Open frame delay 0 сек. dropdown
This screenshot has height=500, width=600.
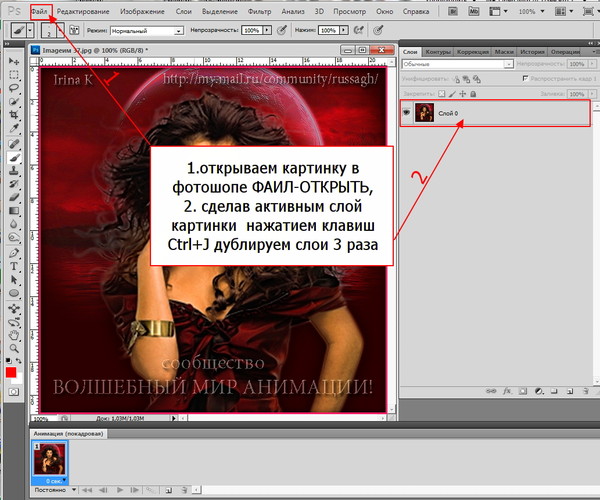[55, 481]
